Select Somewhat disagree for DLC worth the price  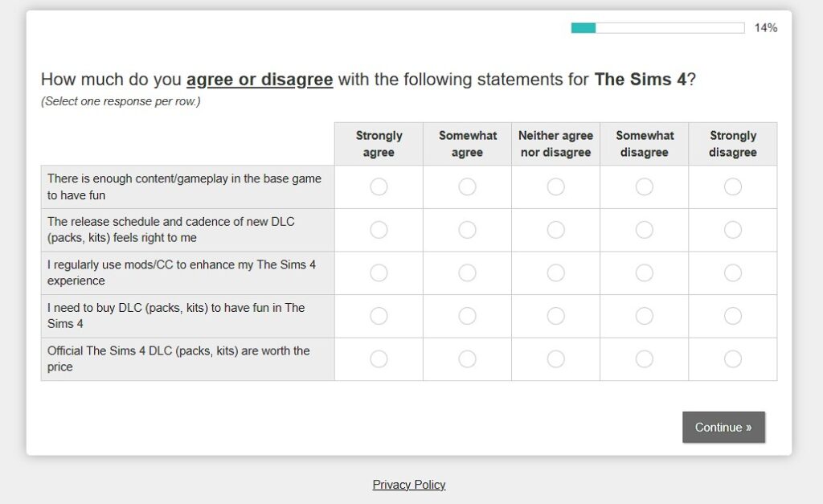644,359
